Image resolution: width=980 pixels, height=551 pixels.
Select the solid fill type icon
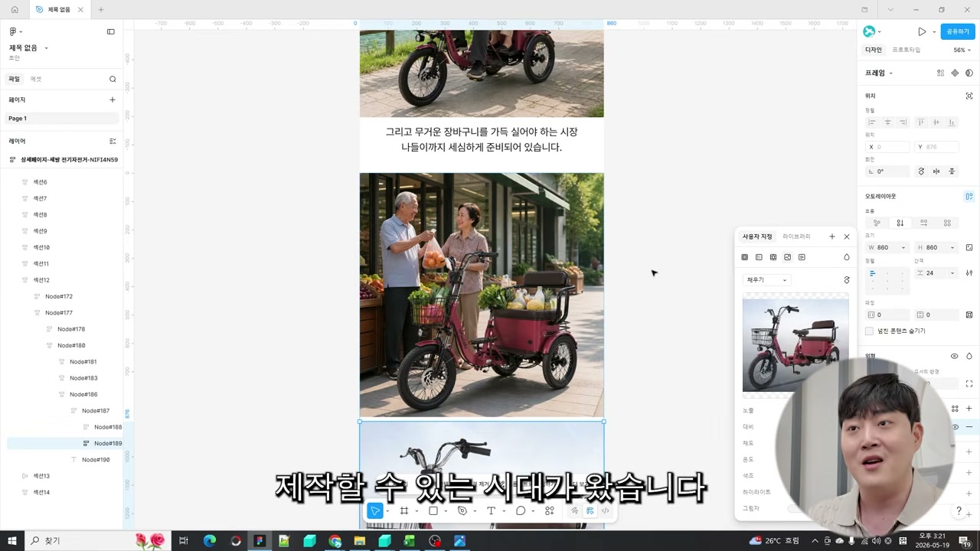pos(744,257)
